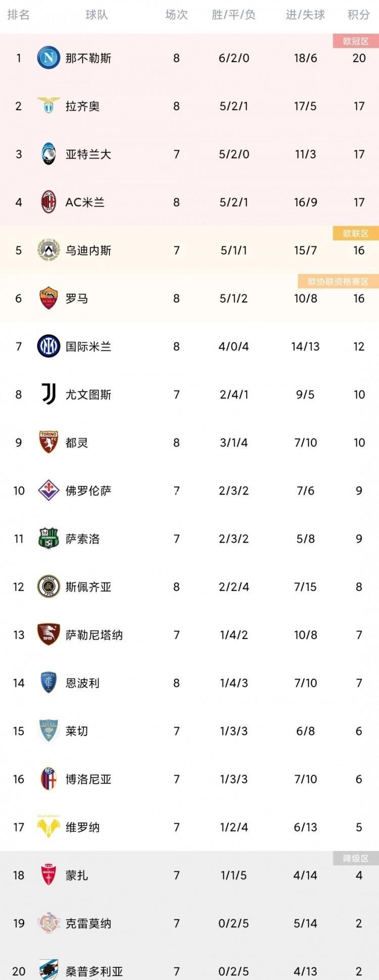Click the 胜/平/负 column header

tap(233, 15)
